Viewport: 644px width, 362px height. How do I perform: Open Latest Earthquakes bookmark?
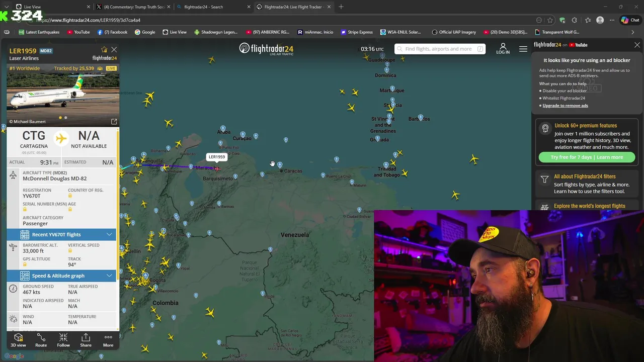point(39,32)
